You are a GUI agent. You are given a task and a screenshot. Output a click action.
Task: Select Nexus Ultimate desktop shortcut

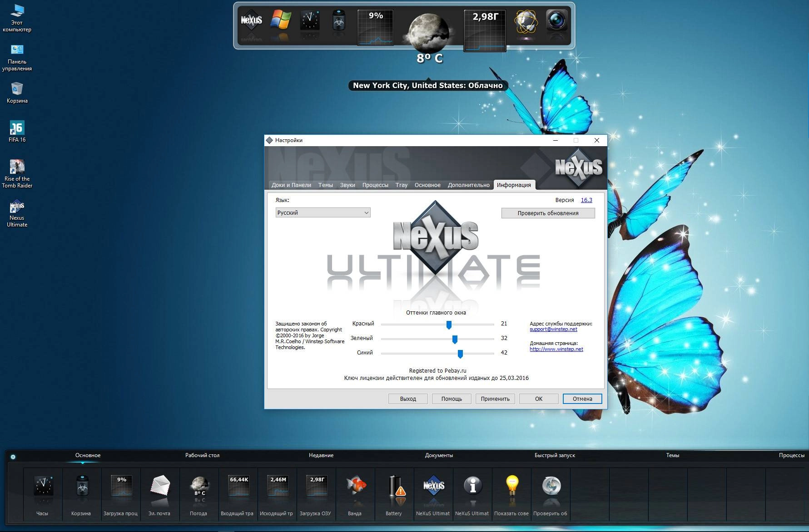17,213
